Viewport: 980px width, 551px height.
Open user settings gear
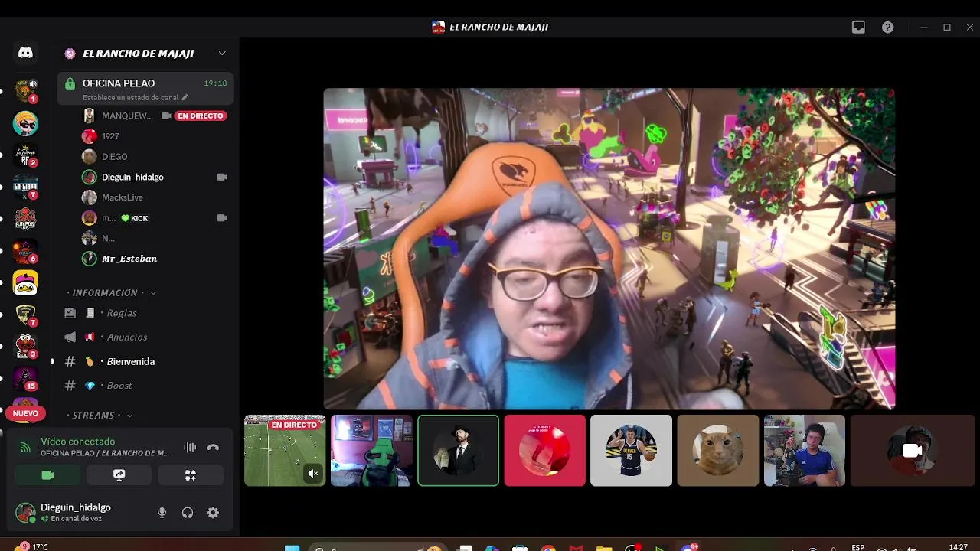coord(214,513)
